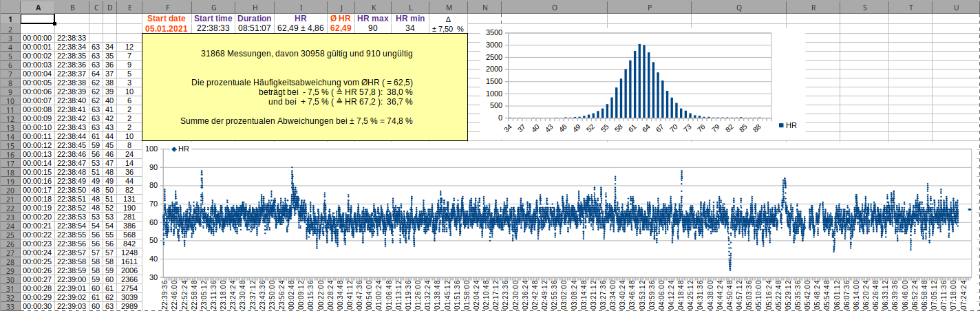Select row 33 header
The height and width of the screenshot is (311, 980).
[10, 306]
